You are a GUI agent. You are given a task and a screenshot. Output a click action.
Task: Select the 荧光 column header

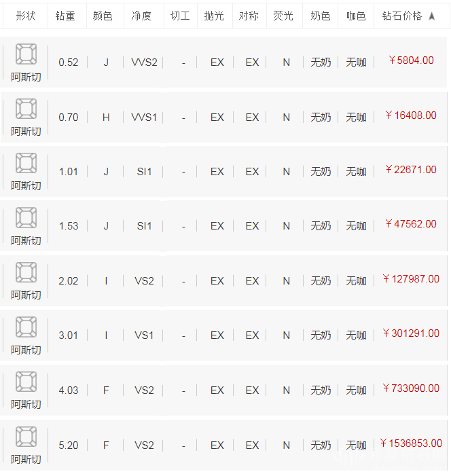tap(283, 16)
